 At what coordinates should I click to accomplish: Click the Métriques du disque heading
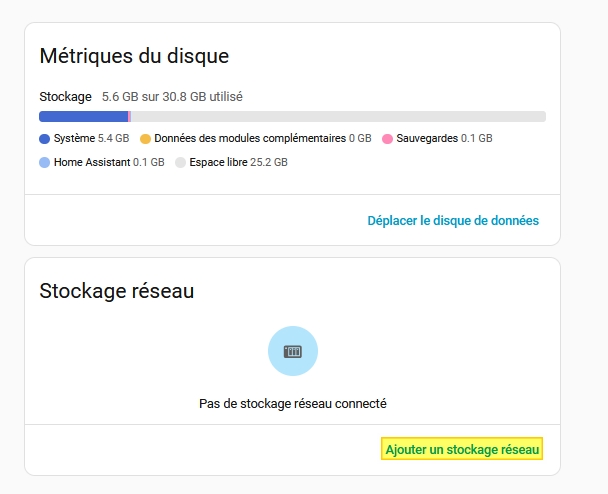[134, 55]
